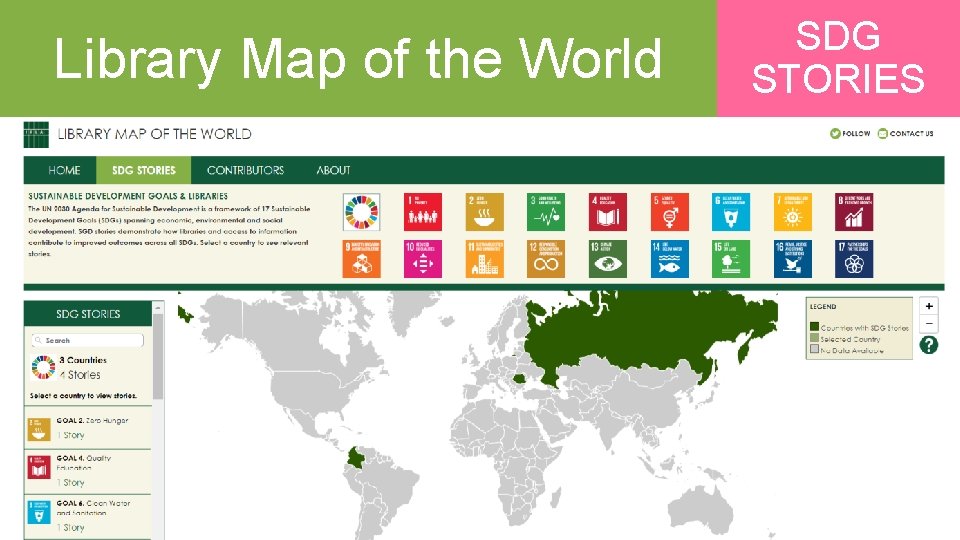
Task: Open Goal 2 Zero Hunger story row
Action: 88,428
